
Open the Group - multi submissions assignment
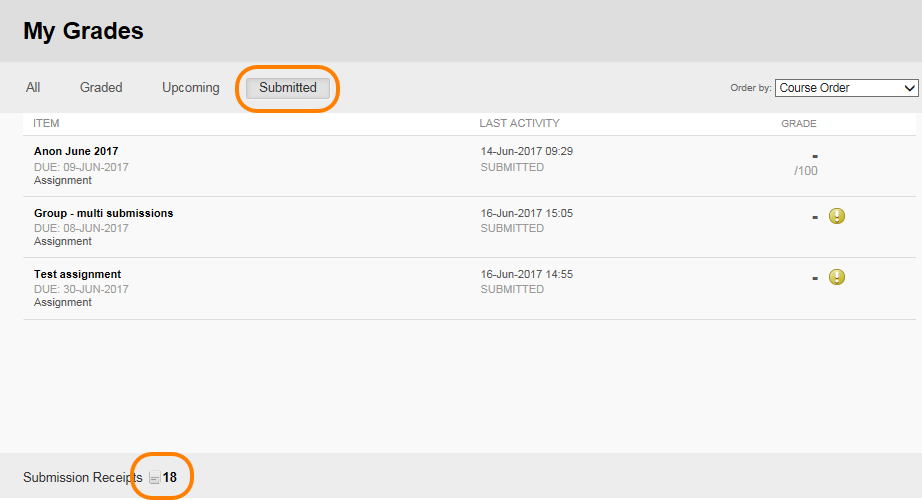pos(103,213)
